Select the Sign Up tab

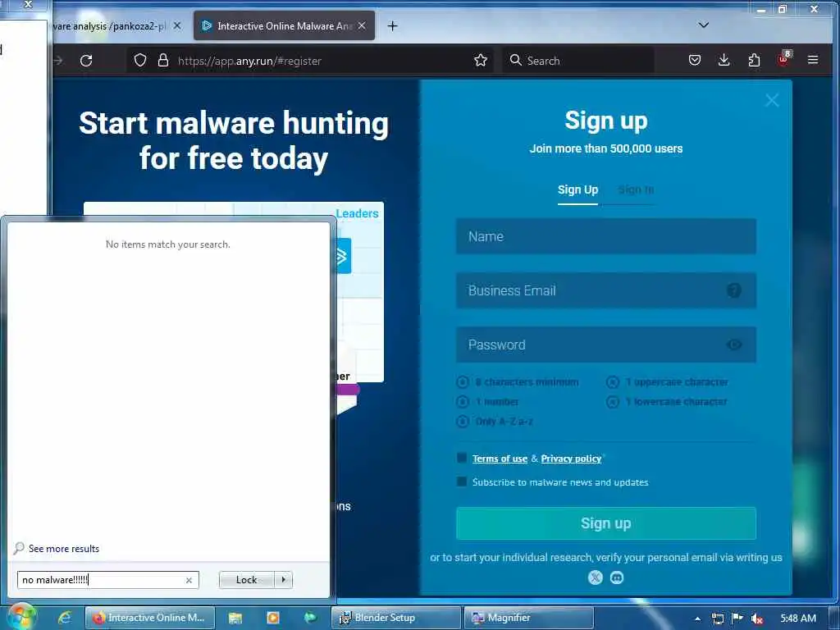pos(577,189)
